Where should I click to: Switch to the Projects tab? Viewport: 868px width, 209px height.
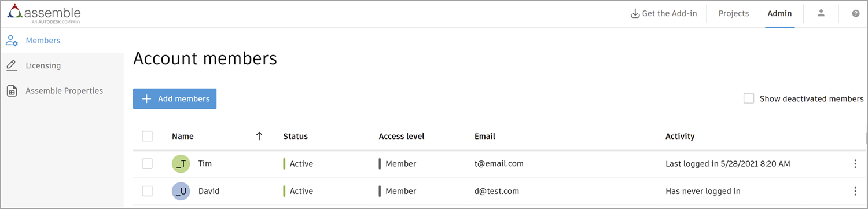coord(734,13)
